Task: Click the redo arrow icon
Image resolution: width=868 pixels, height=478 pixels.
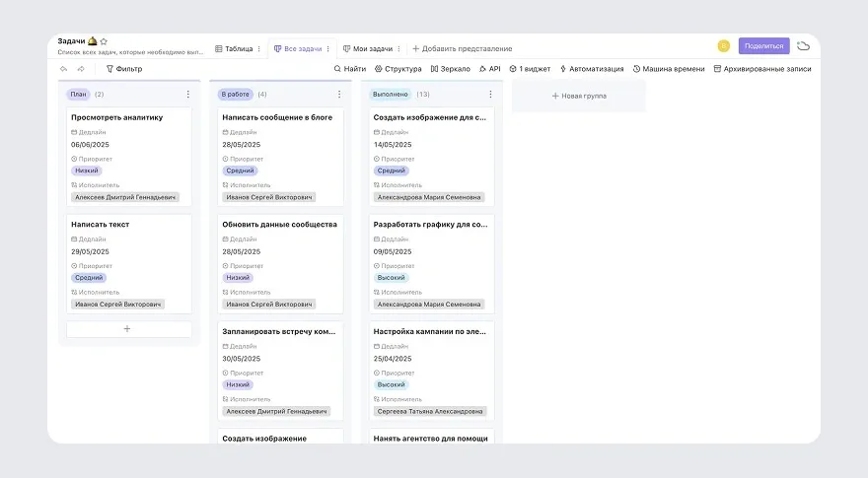Action: [81, 69]
